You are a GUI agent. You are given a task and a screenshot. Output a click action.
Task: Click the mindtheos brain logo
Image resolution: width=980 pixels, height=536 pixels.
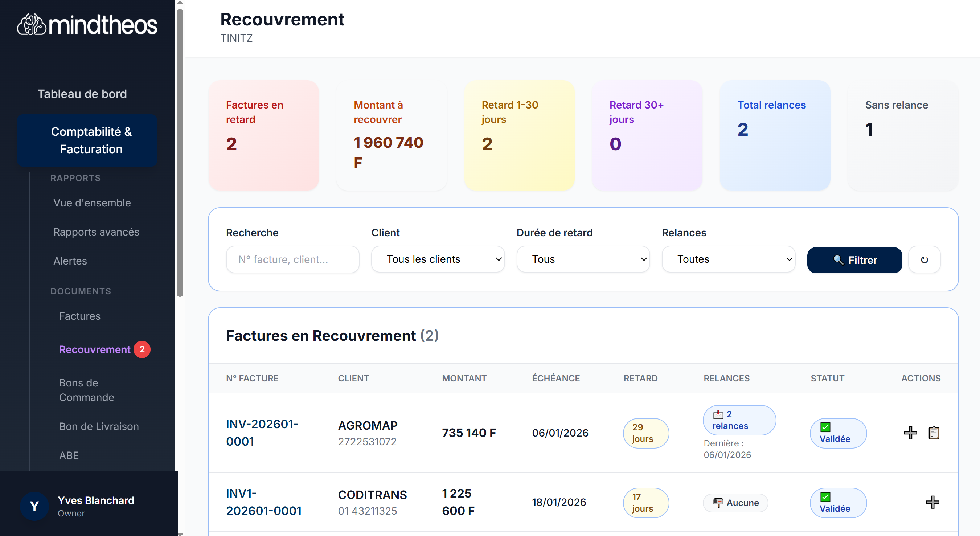click(x=32, y=24)
